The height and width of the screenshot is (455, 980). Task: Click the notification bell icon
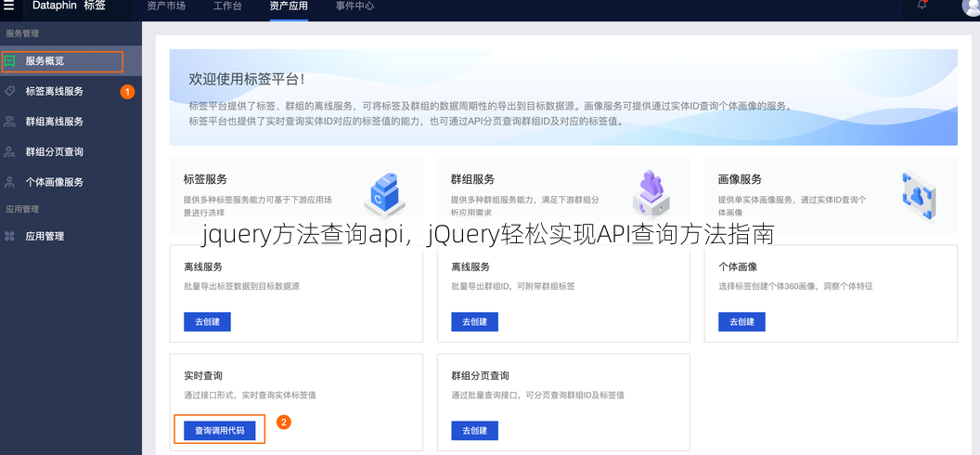click(922, 5)
